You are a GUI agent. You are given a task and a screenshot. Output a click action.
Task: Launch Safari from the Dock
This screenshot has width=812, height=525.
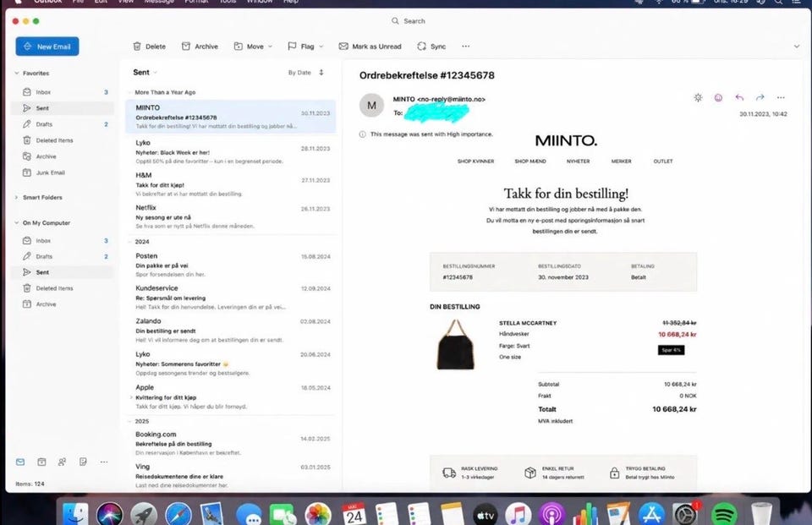point(178,515)
